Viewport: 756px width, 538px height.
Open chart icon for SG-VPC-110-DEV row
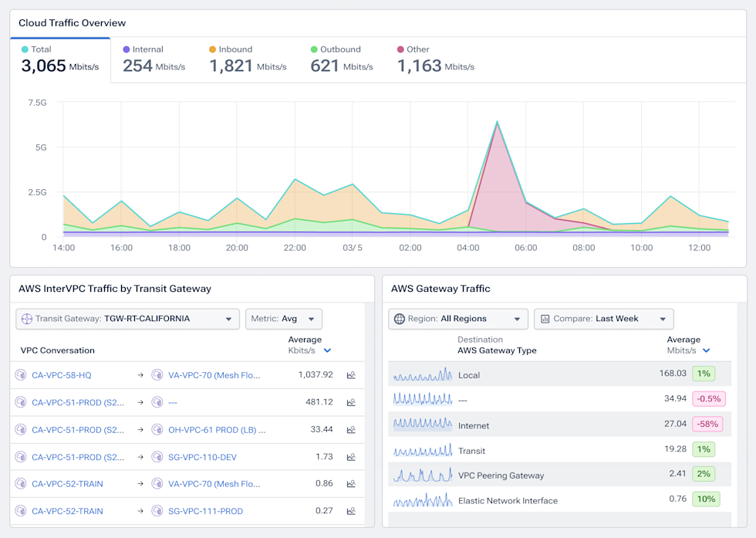click(x=351, y=456)
